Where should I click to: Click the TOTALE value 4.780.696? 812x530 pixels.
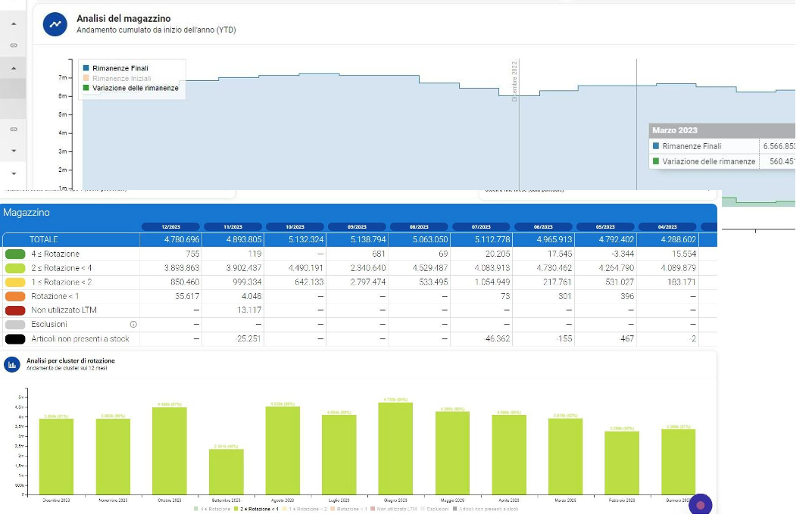click(182, 240)
